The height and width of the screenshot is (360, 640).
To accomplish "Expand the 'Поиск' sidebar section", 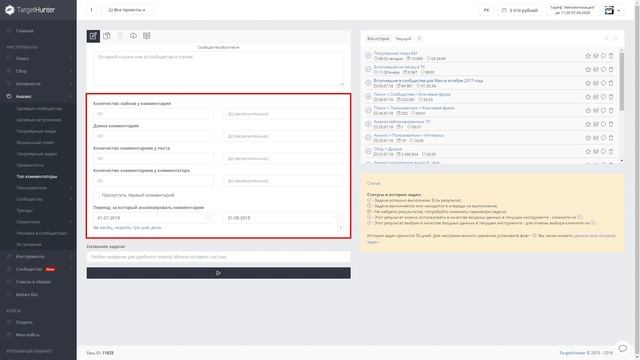I will [x=38, y=58].
